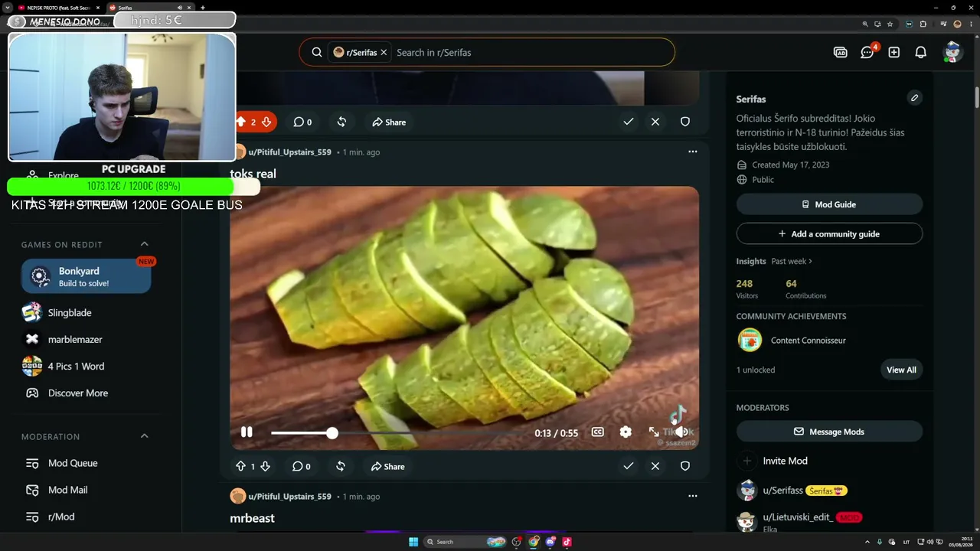Open Reddit advertise icon

[x=840, y=52]
